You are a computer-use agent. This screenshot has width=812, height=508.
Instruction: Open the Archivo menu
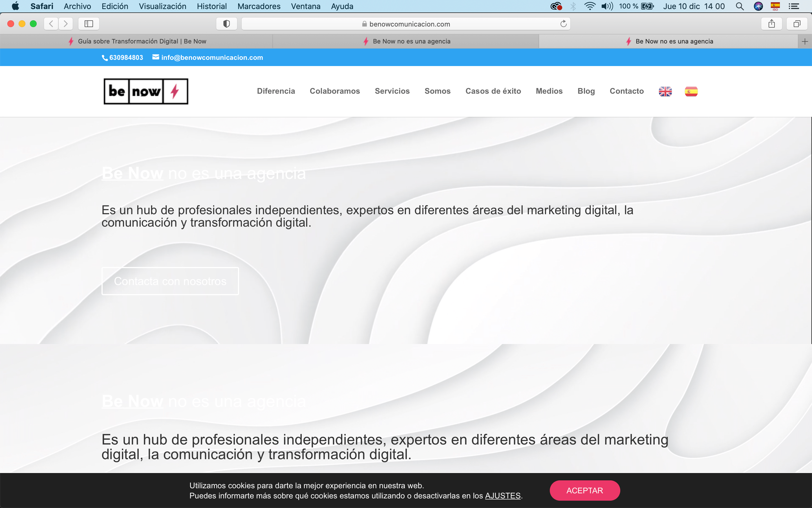[77, 6]
